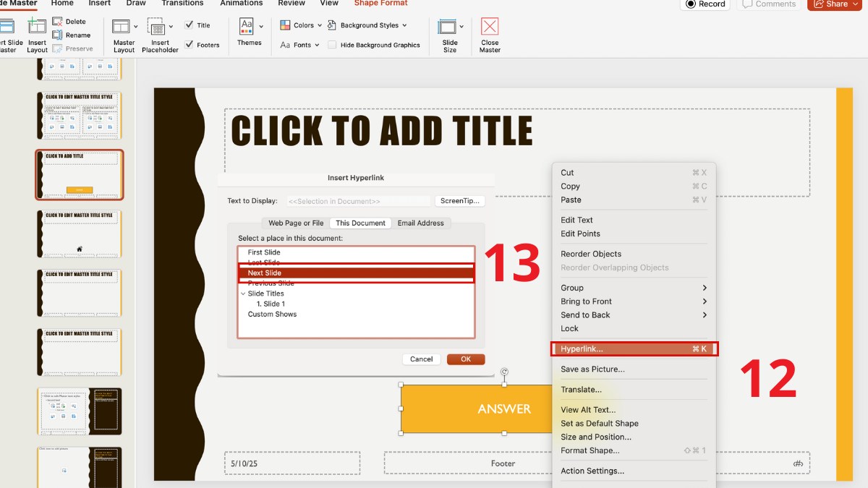Click the shape's rotation handle
Screen dimensions: 868x488
pos(504,372)
